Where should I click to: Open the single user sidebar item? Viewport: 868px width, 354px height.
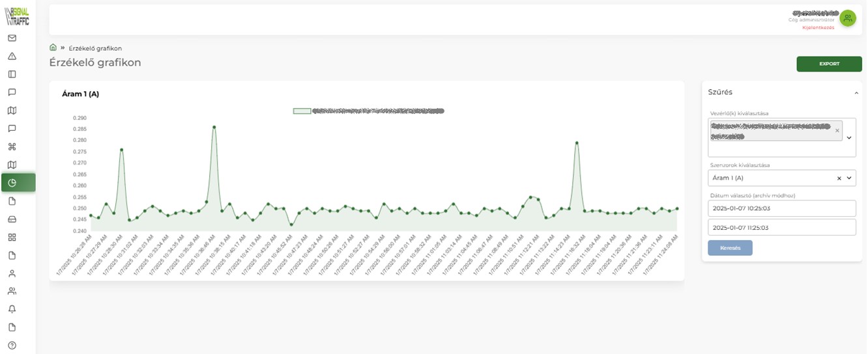(x=12, y=273)
